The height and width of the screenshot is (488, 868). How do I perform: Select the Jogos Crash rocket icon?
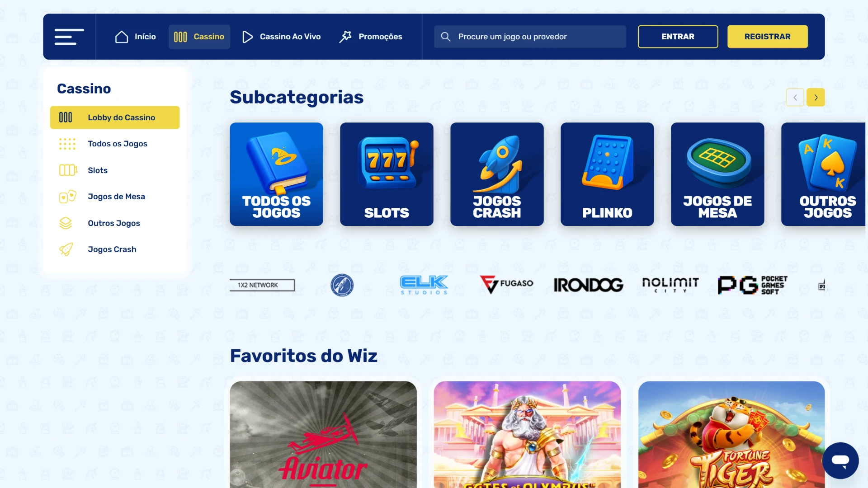(x=66, y=249)
